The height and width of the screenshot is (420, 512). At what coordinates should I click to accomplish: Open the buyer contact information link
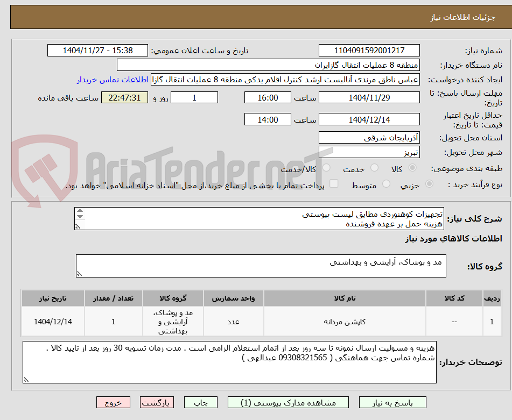[113, 80]
